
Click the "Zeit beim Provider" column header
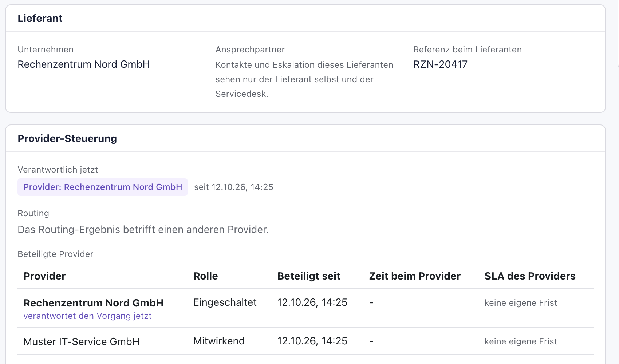click(415, 276)
